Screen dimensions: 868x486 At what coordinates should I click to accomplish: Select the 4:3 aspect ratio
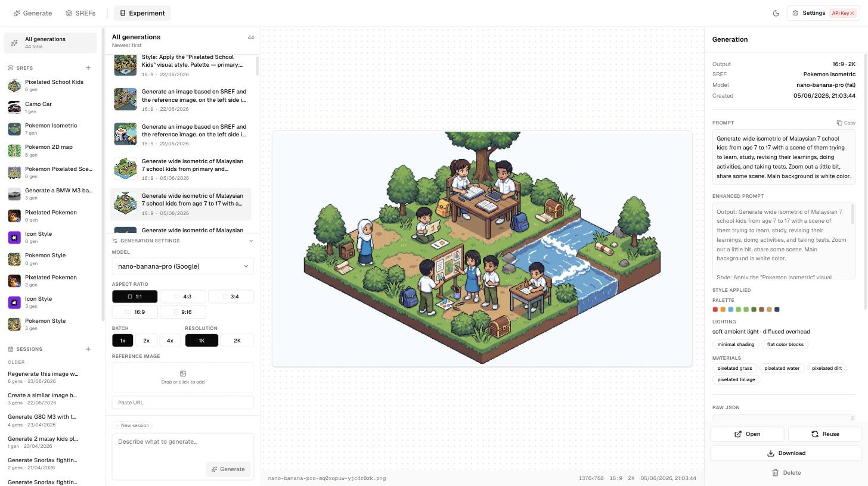point(183,297)
